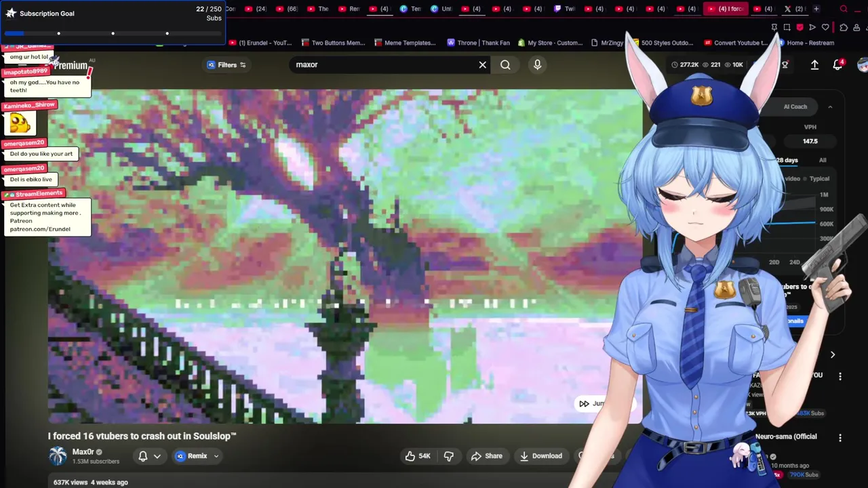
Task: Click the pixelated video player area
Action: point(344,256)
